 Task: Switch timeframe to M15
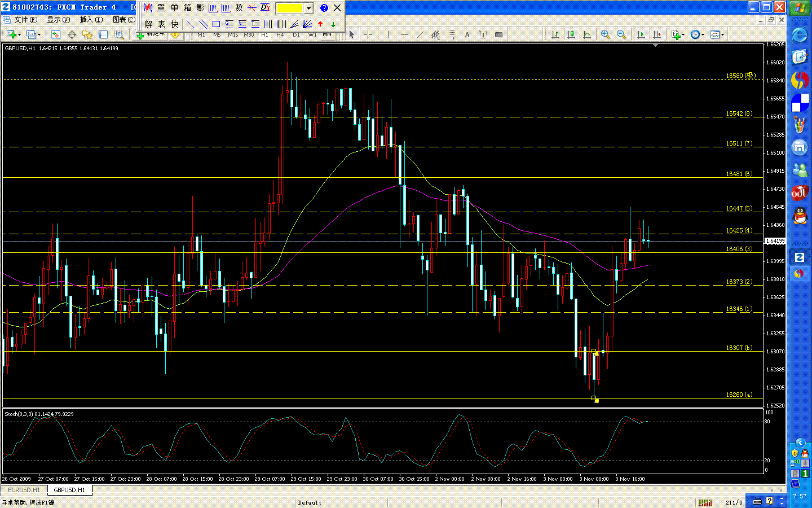[x=233, y=35]
